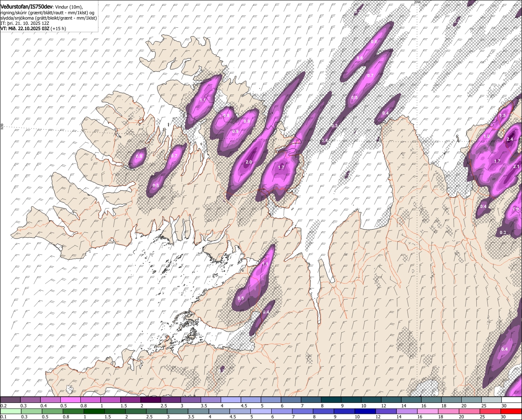The width and height of the screenshot is (522, 420).
Task: Select the dark teal 8 snow legend swatch
Action: 332,400
